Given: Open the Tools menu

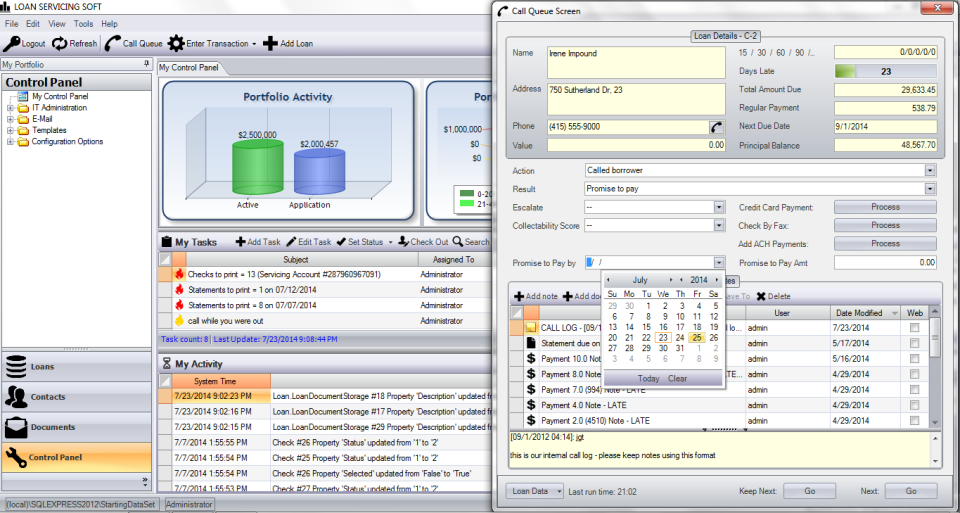Looking at the screenshot, I should point(83,24).
